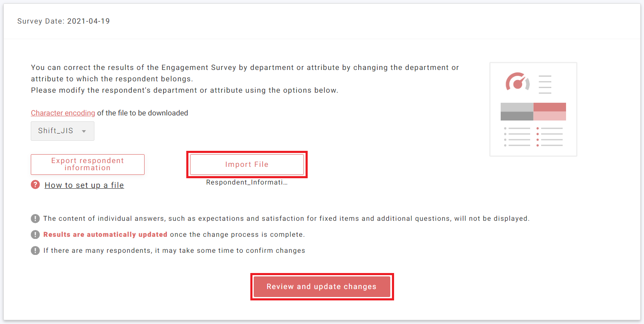644x324 pixels.
Task: Click the gray bullet list in the illustration
Action: (517, 137)
